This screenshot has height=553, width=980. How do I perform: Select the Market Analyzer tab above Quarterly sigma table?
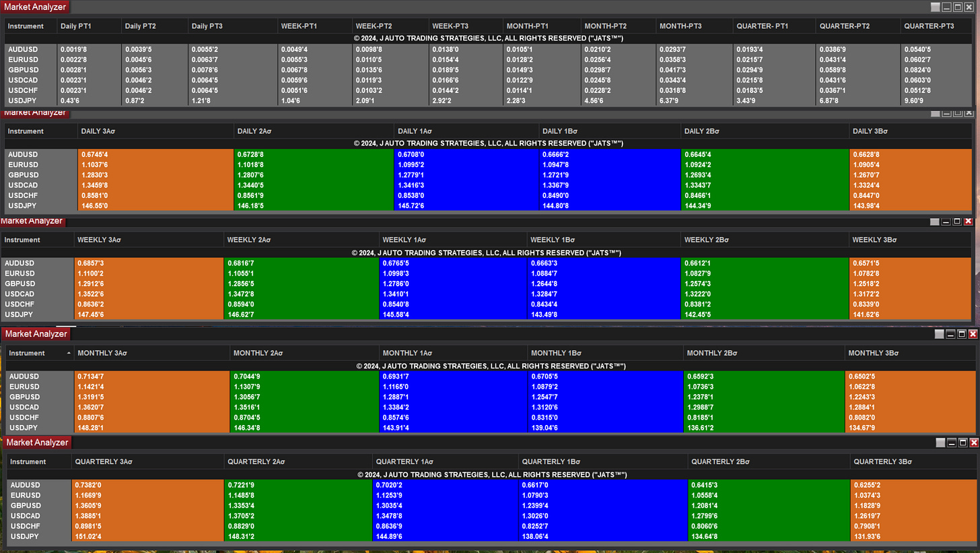coord(36,443)
